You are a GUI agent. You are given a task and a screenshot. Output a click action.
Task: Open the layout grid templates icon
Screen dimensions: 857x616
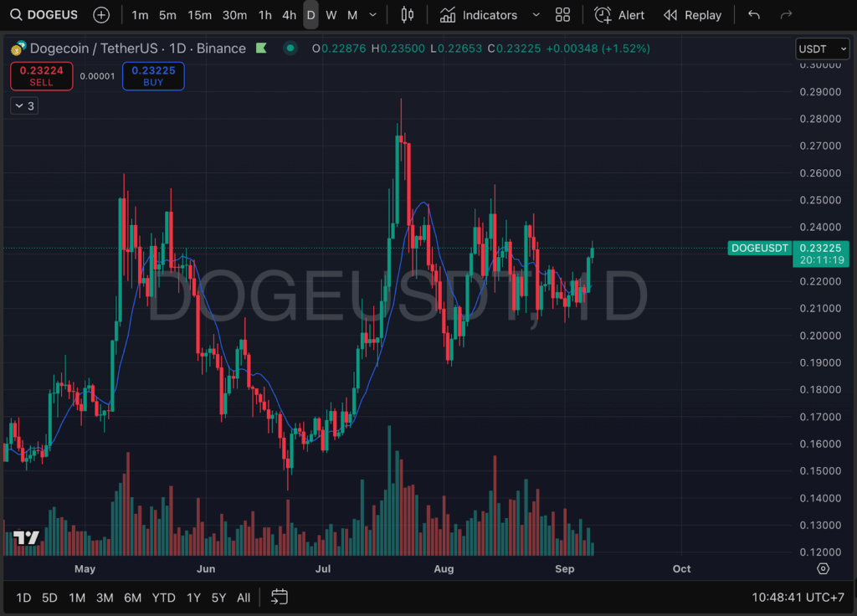(562, 15)
